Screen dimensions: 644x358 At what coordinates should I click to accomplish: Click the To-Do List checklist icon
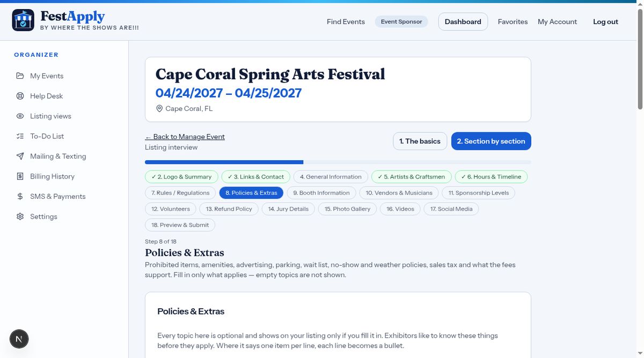[20, 136]
